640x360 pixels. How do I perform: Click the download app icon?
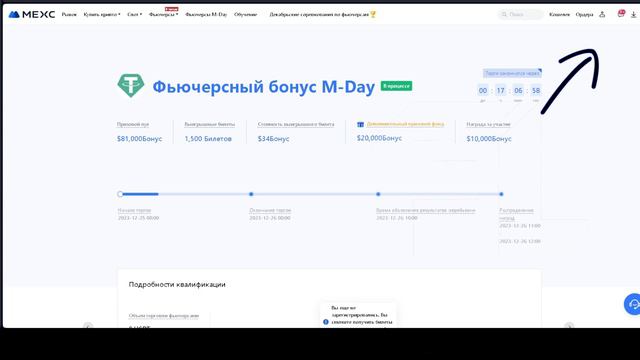pos(633,14)
